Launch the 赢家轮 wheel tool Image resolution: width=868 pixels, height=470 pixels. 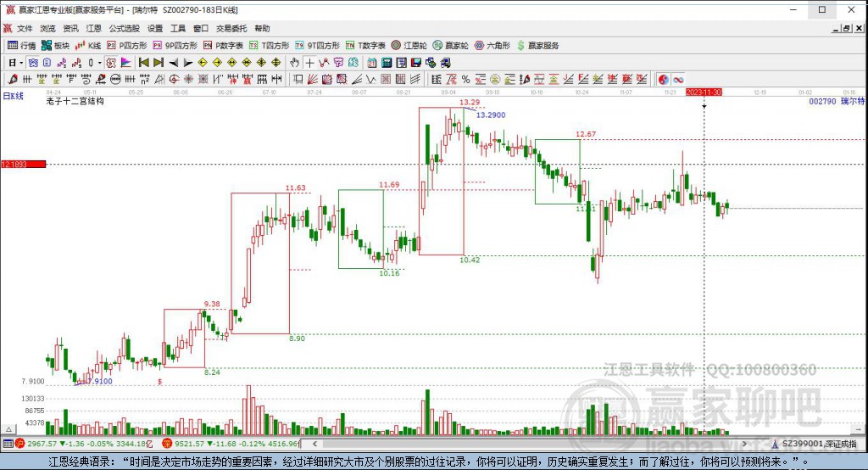[451, 46]
